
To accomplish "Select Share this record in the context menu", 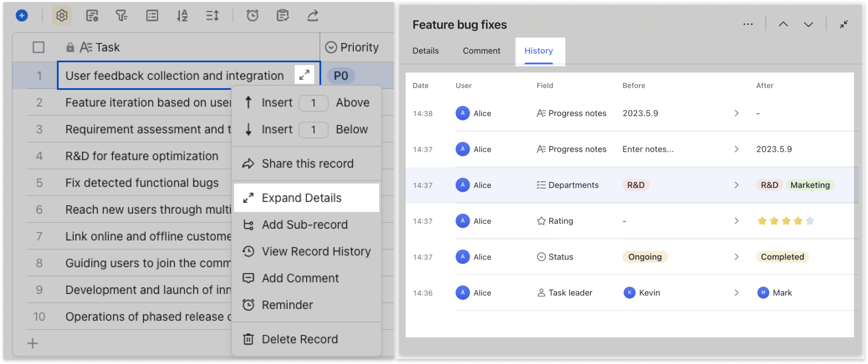I will tap(306, 164).
